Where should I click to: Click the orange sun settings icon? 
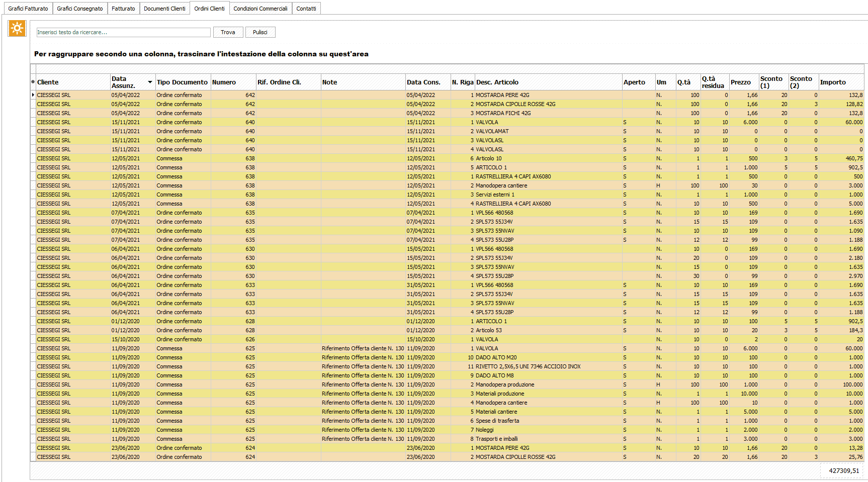pos(17,28)
